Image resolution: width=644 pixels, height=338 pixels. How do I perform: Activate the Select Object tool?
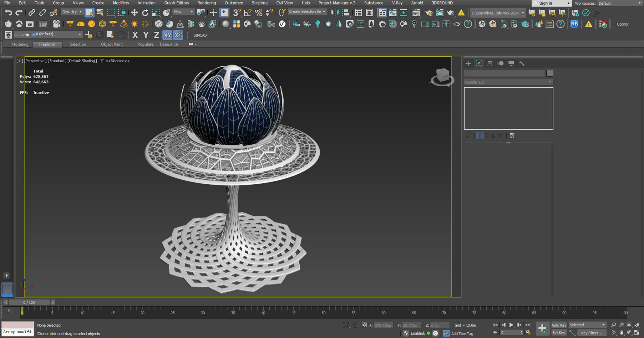pos(89,13)
